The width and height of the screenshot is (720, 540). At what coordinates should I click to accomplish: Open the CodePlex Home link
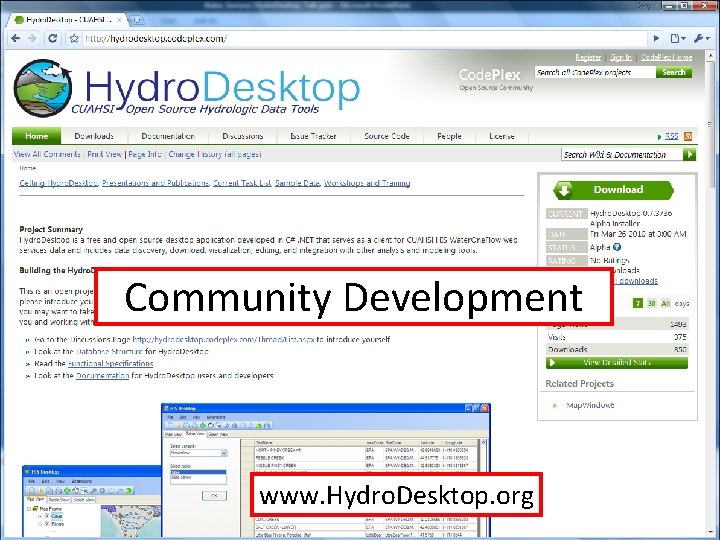pyautogui.click(x=666, y=57)
